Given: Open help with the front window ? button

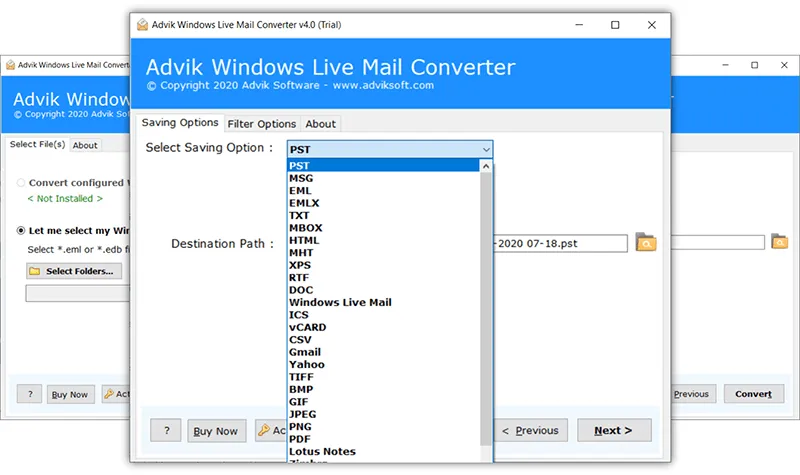Looking at the screenshot, I should tap(166, 431).
